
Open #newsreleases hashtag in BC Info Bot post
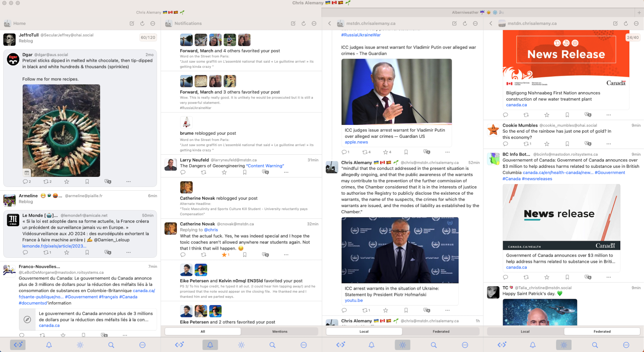click(x=537, y=179)
